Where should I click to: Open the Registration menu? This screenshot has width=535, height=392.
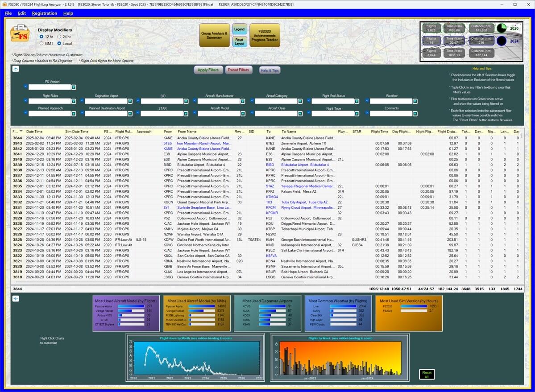(x=44, y=13)
